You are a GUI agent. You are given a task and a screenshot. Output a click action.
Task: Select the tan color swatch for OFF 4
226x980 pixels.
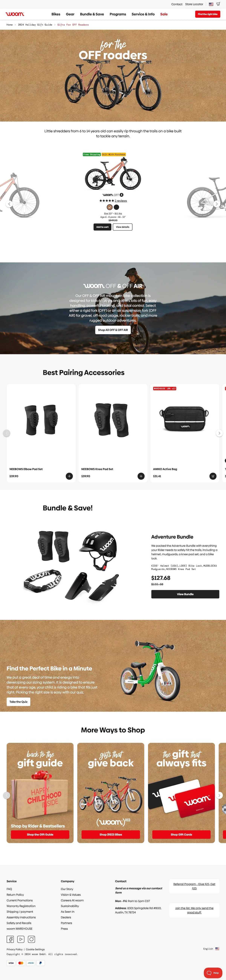click(110, 207)
